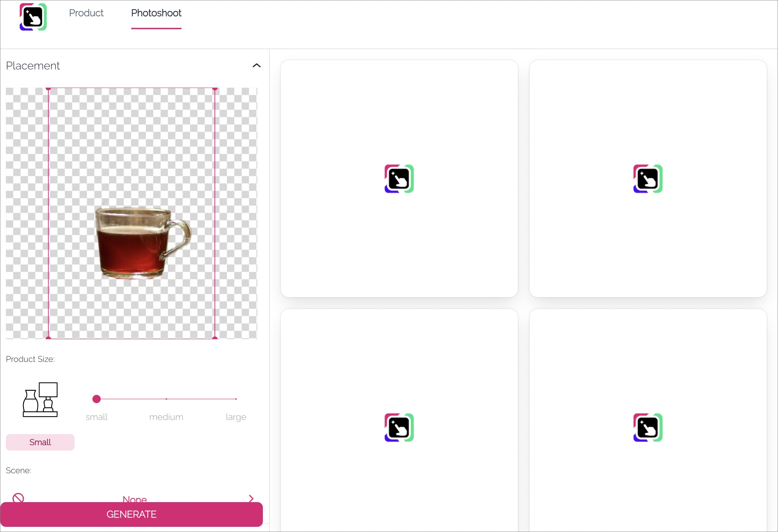Set product size slider to medium tick
Viewport: 778px width, 532px height.
(x=166, y=399)
